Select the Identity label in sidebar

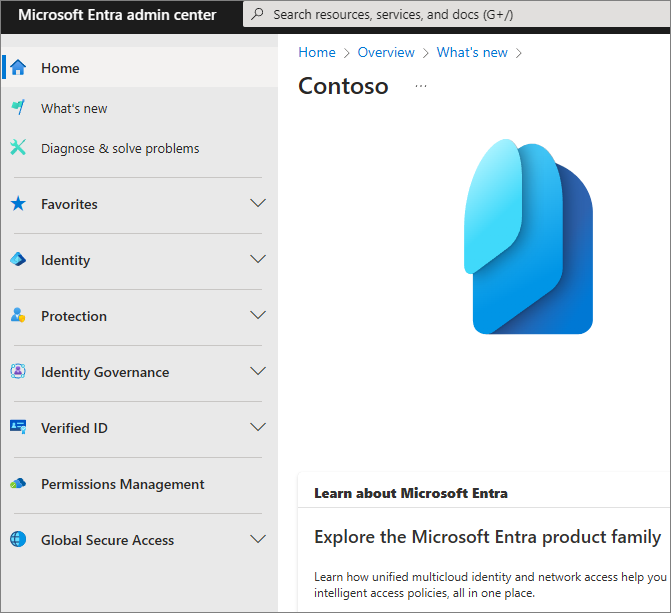click(65, 260)
